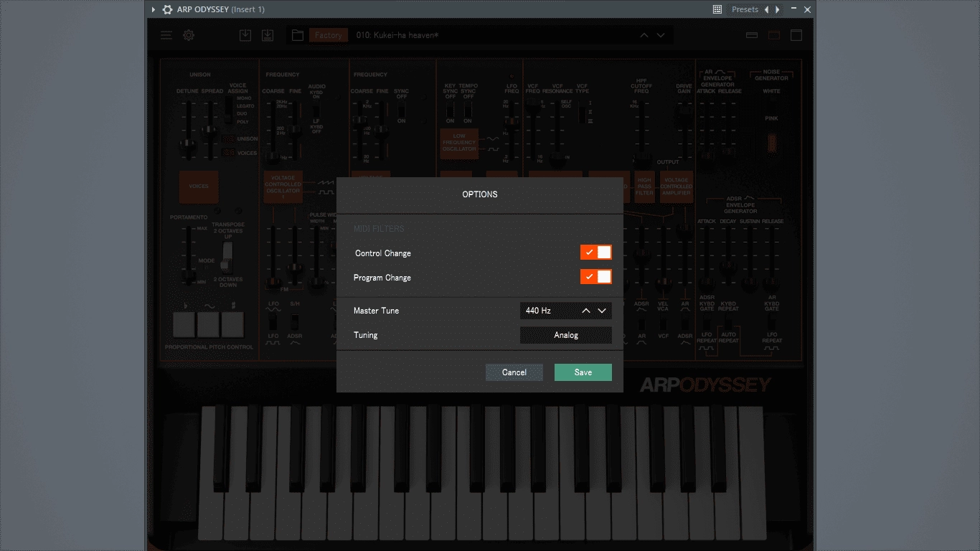The height and width of the screenshot is (551, 980).
Task: Click the ADSR Sustain slider knob
Action: 750,285
